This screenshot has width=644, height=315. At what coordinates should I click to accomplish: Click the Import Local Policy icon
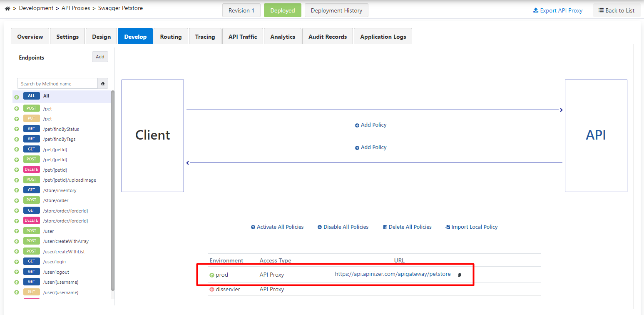448,227
